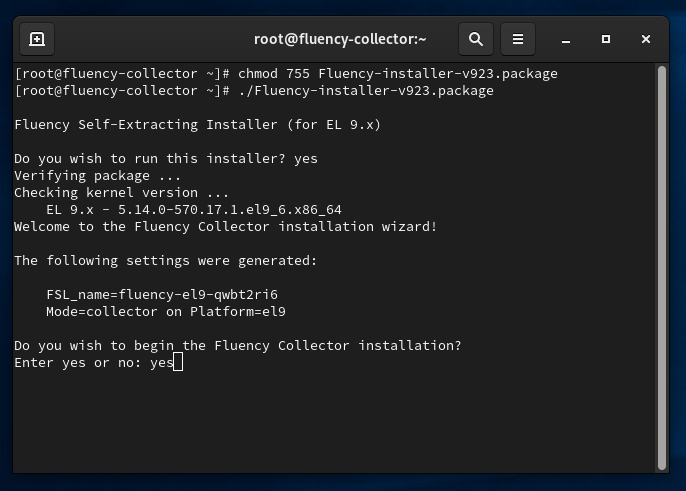Click the FSL_name=fluency-el9-qwbt2ri6 line
The height and width of the screenshot is (491, 686).
tap(162, 295)
